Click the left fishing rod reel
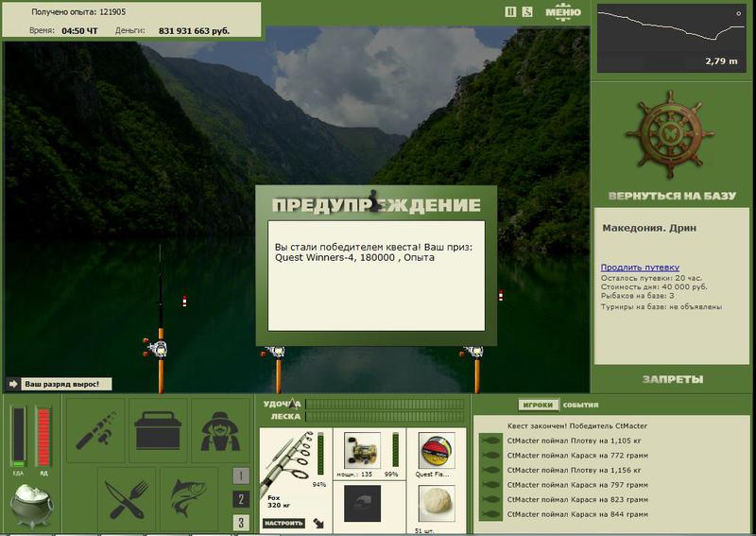This screenshot has width=756, height=536. (156, 348)
